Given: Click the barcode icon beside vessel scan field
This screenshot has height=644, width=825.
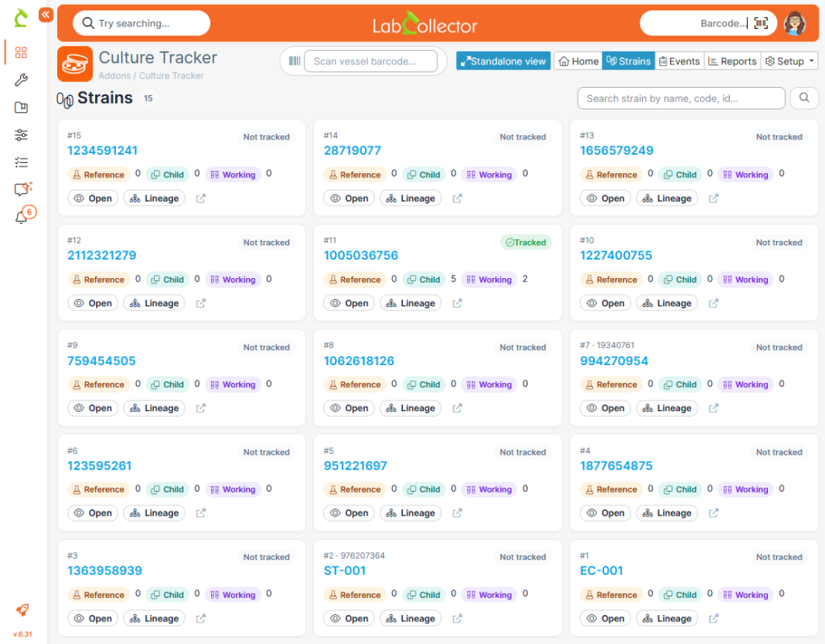Looking at the screenshot, I should point(295,61).
